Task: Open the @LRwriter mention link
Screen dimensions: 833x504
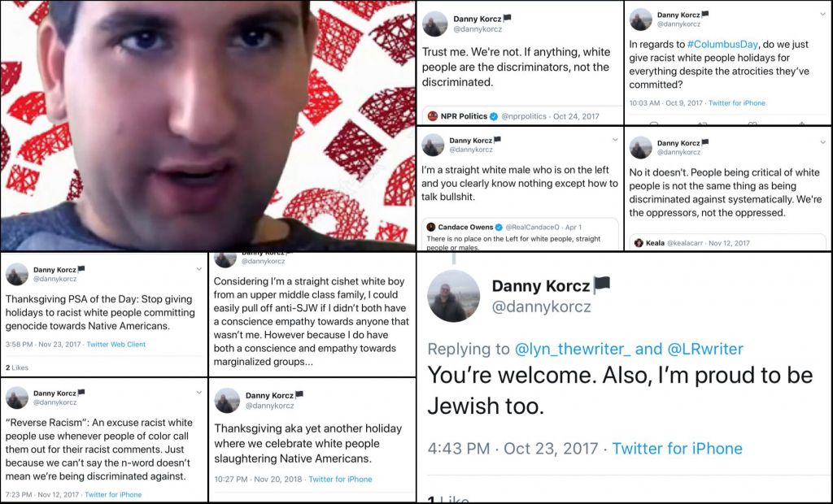Action: [x=705, y=349]
